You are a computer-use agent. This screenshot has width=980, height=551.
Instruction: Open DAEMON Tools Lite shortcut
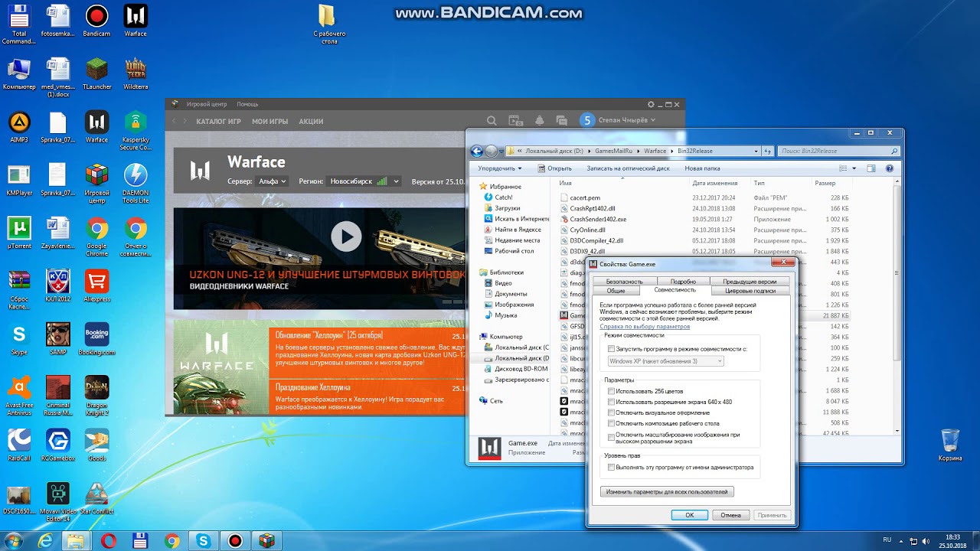point(136,183)
